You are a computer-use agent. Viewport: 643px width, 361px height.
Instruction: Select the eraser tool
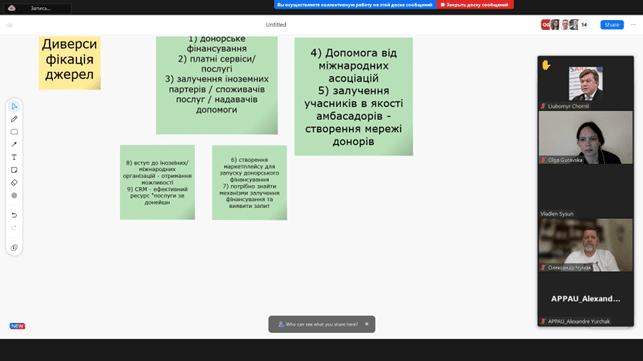click(x=14, y=183)
